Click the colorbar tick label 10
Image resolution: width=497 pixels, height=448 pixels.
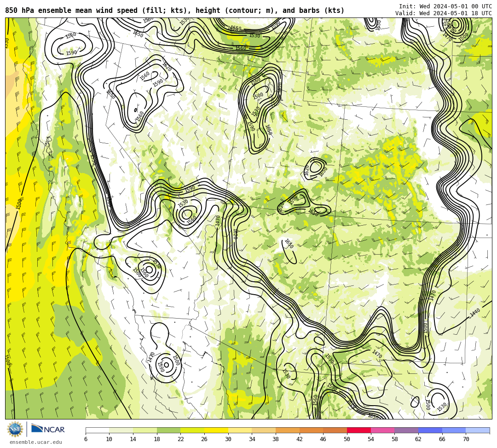pos(110,439)
